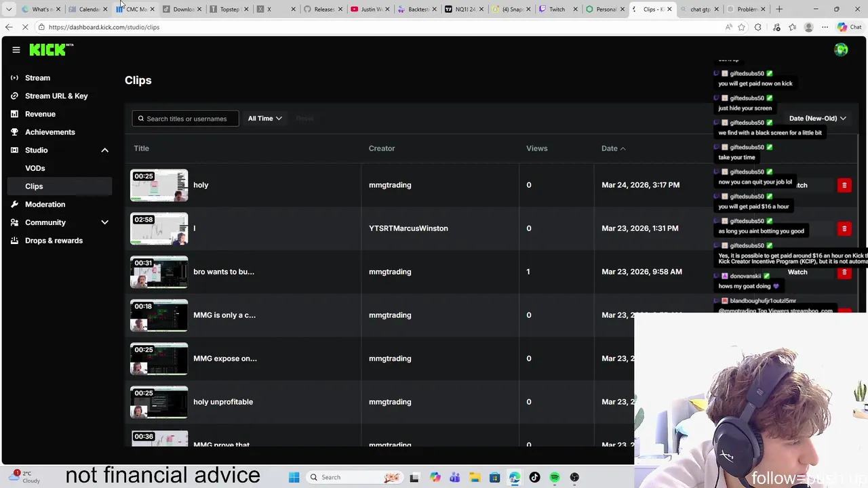Open Spotify from the taskbar
Image resolution: width=868 pixels, height=488 pixels.
(555, 477)
